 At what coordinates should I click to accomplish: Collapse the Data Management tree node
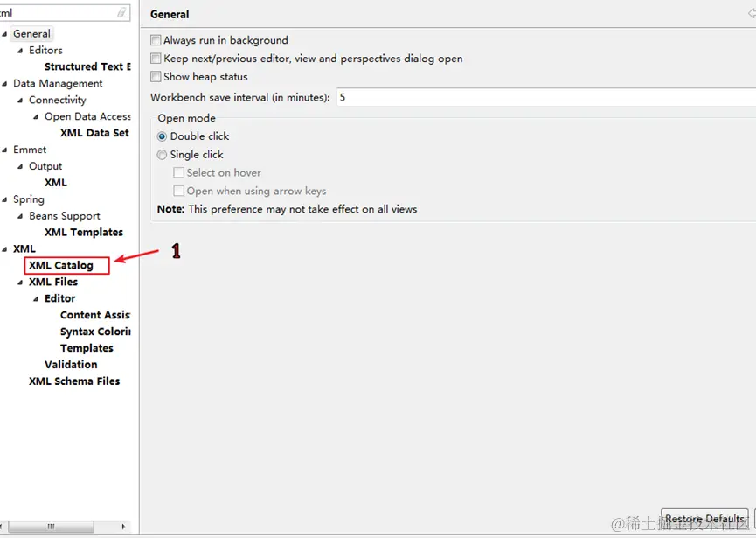[x=4, y=84]
